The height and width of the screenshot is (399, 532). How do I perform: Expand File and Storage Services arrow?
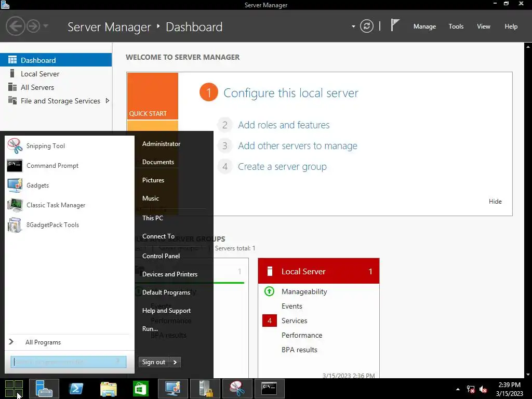[x=107, y=101]
